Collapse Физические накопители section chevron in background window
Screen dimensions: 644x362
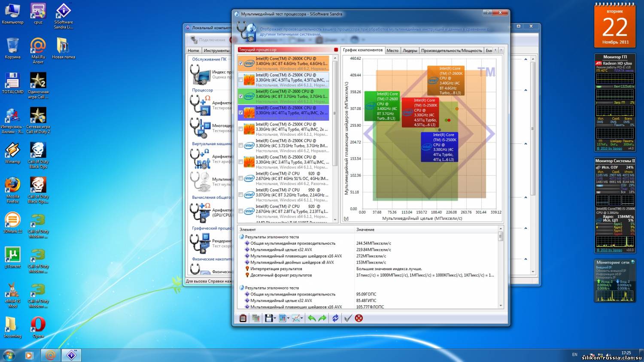click(526, 259)
